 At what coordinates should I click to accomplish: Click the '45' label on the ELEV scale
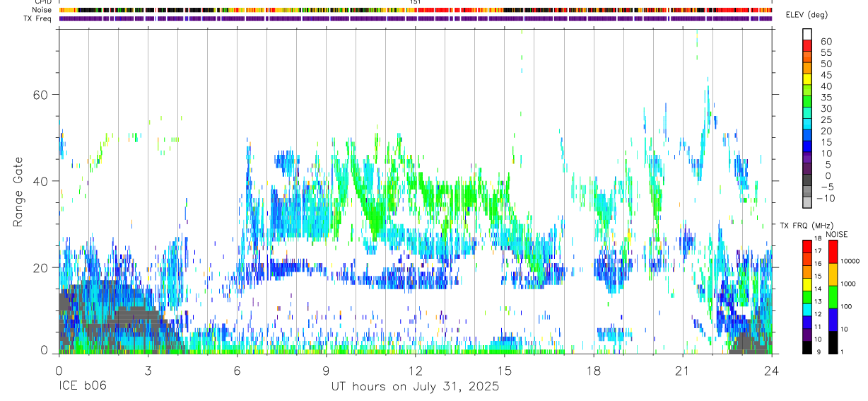coord(826,75)
